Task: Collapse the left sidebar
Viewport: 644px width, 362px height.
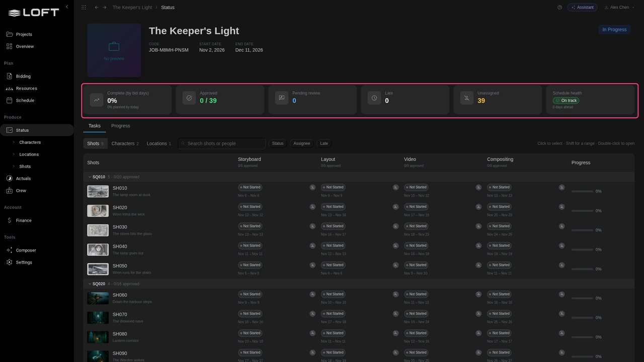Action: tap(67, 7)
